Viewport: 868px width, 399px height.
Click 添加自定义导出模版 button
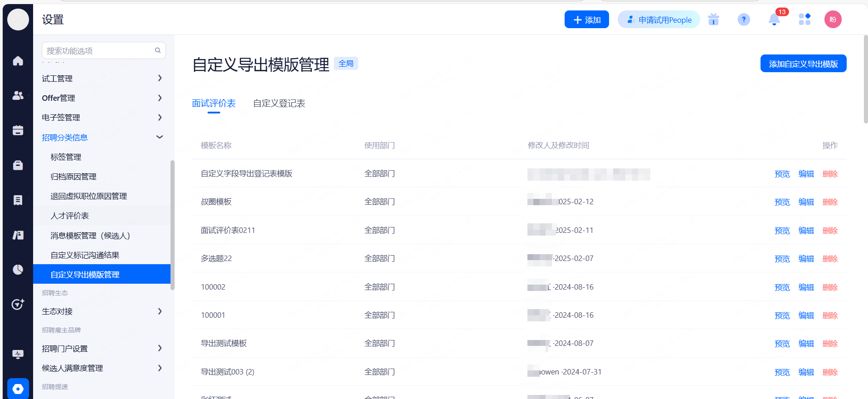pyautogui.click(x=803, y=64)
